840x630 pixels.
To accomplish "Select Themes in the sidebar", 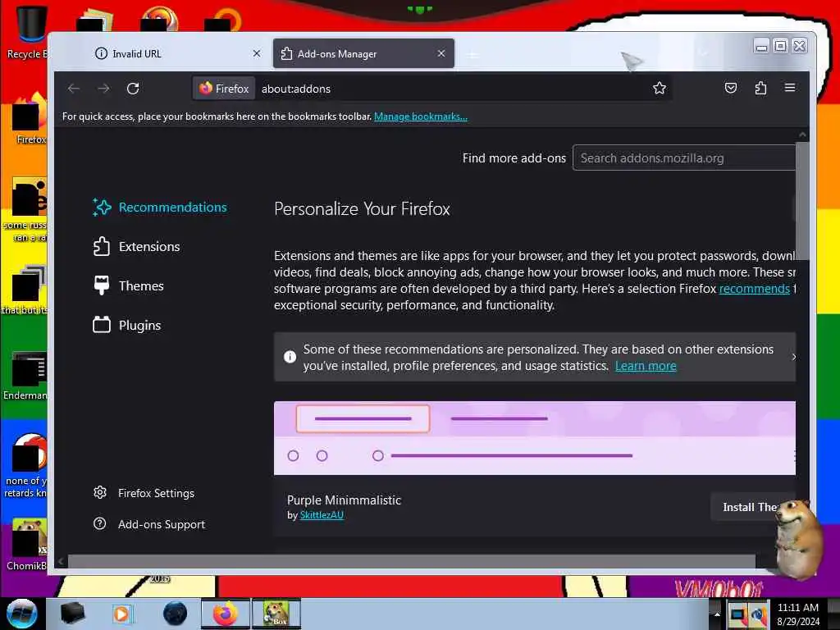I will coord(128,285).
